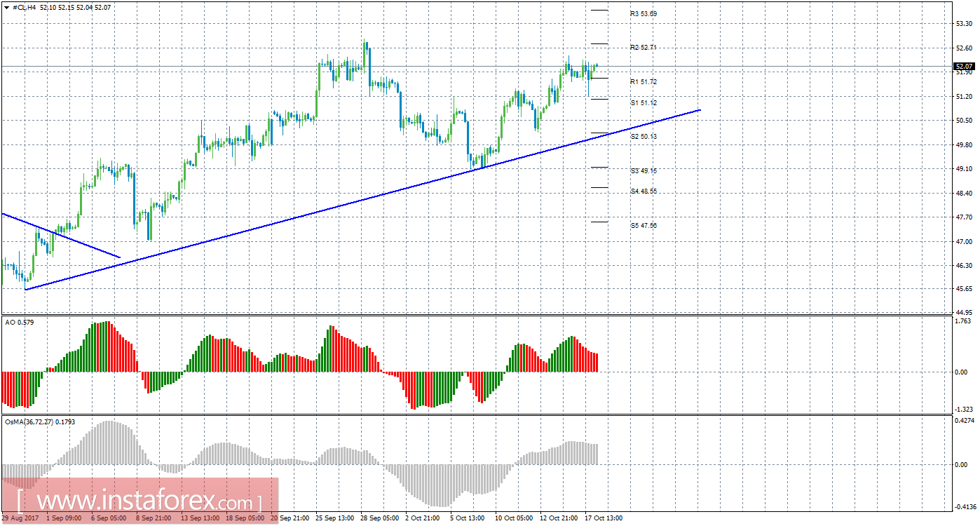The image size is (980, 526).
Task: Click the 51.20 price axis label
Action: tap(964, 96)
